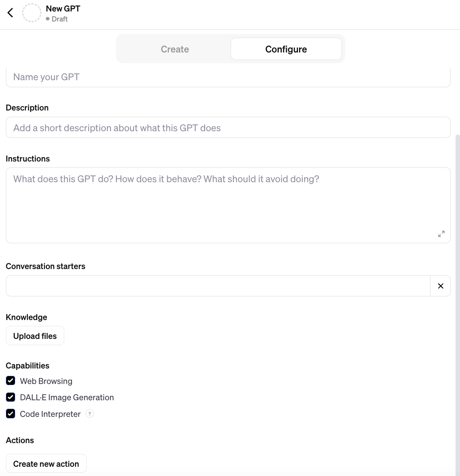This screenshot has height=476, width=460.
Task: Focus the Name your GPT field
Action: click(228, 77)
